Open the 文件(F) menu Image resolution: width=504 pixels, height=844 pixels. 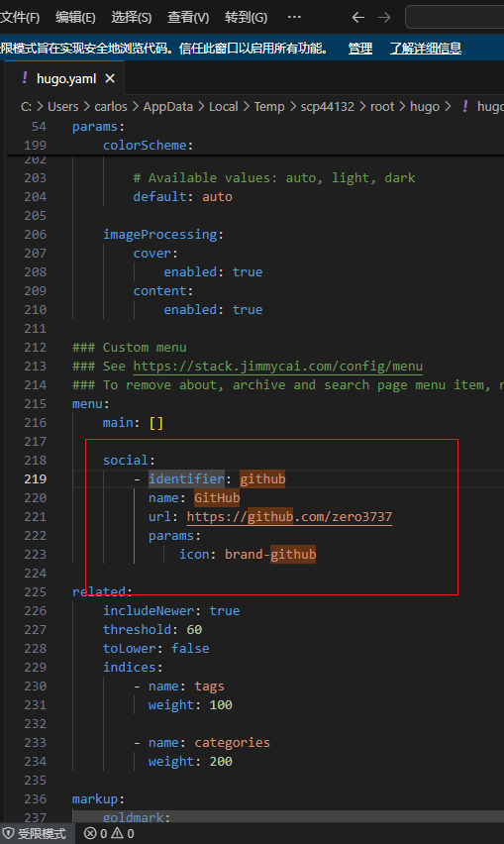pyautogui.click(x=20, y=17)
